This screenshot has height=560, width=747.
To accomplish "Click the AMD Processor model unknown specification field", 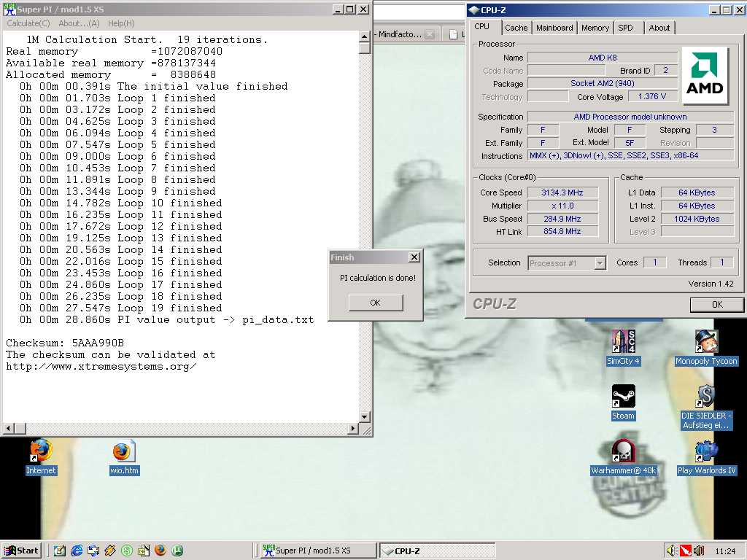I will (x=630, y=117).
